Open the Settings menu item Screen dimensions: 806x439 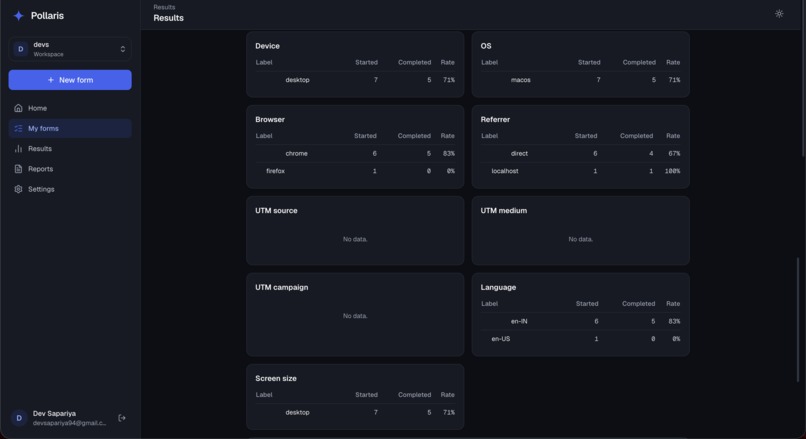pos(70,189)
